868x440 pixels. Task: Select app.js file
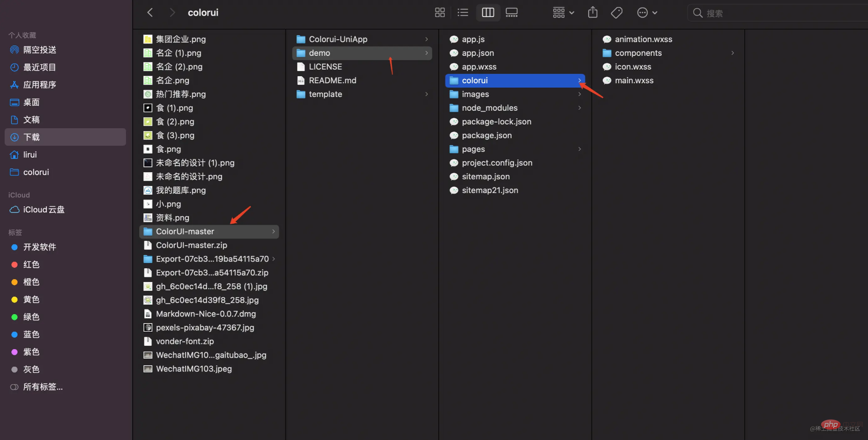point(515,39)
